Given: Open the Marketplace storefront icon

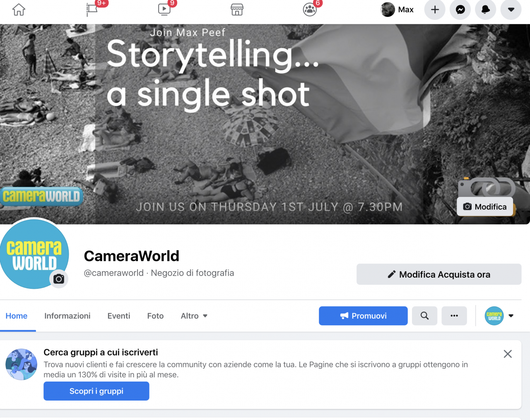Looking at the screenshot, I should click(237, 9).
